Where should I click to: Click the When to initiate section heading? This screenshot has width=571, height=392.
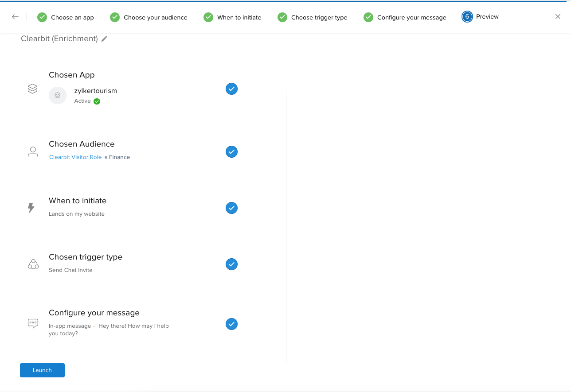[x=78, y=201]
